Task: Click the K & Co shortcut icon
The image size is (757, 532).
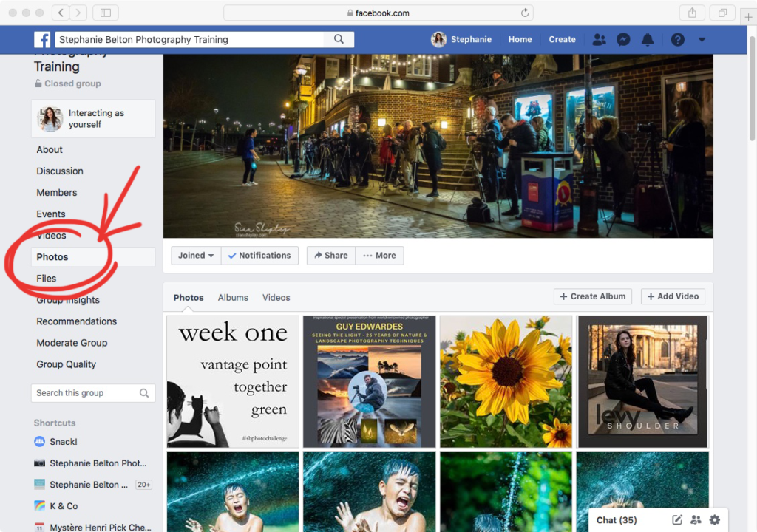Action: [40, 506]
